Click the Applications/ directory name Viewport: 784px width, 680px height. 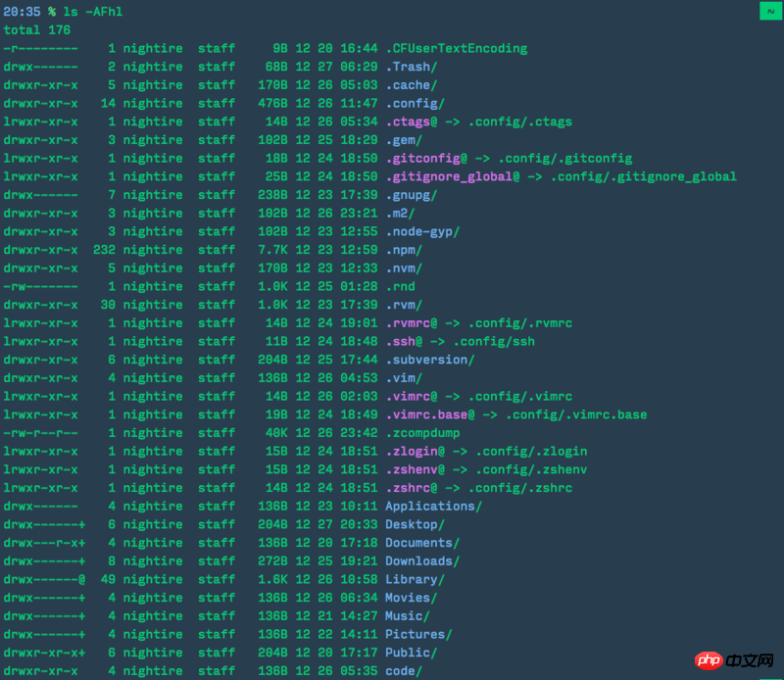tap(433, 507)
